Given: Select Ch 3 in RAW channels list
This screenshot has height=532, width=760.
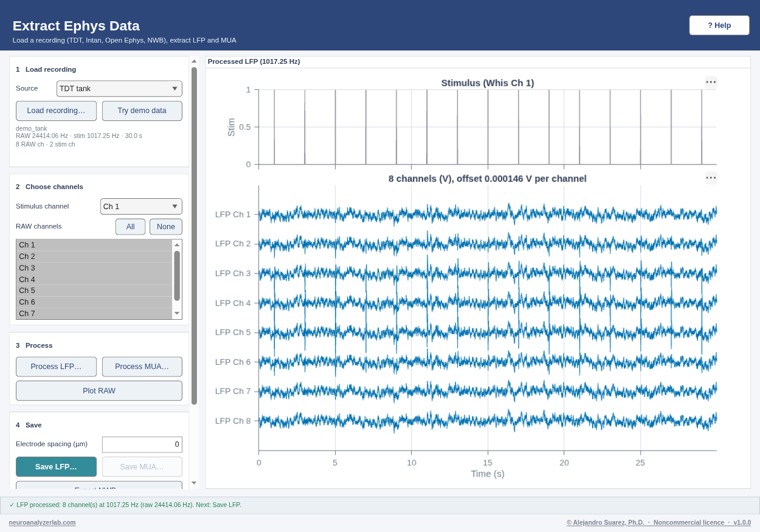Looking at the screenshot, I should click(x=94, y=268).
